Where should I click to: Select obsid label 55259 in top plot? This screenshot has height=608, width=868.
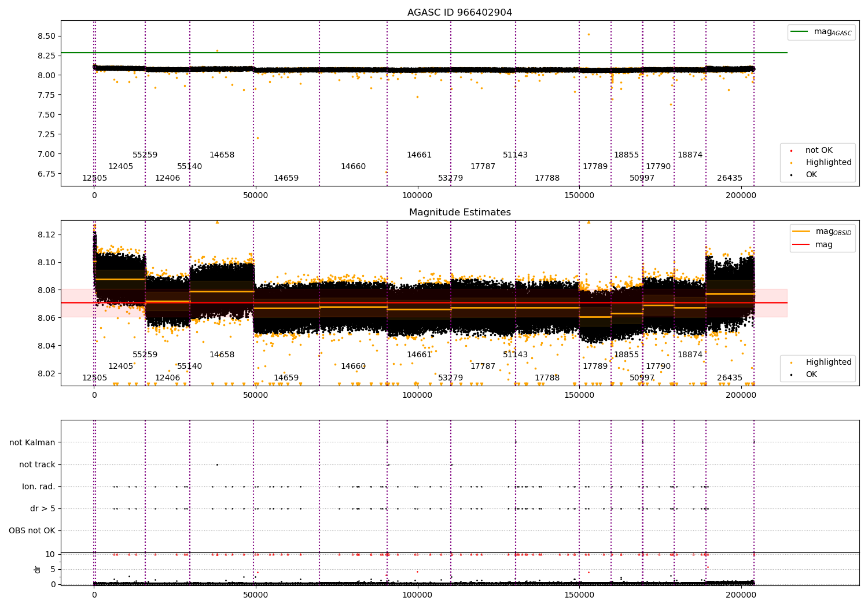coord(145,155)
